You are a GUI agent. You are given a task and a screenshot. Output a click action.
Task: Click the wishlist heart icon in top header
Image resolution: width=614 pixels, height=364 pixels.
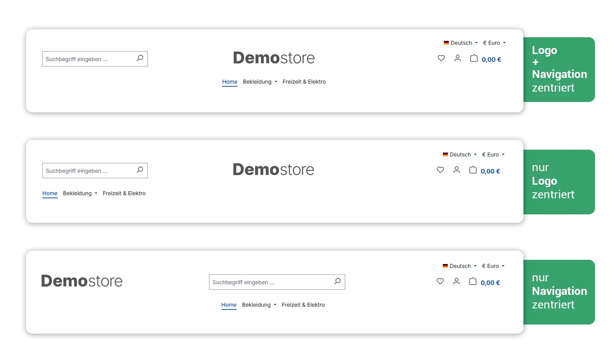pyautogui.click(x=441, y=58)
